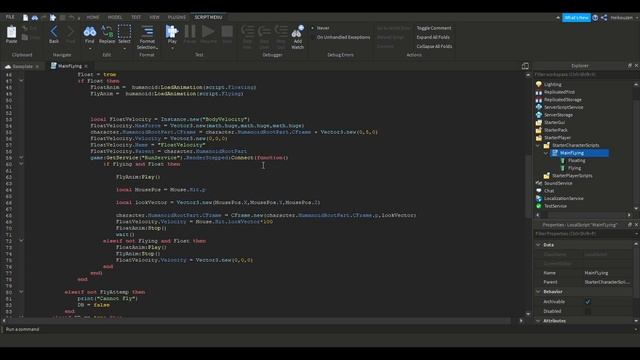640x360 pixels.
Task: Switch to the TEST ribbon tab
Action: coord(136,18)
